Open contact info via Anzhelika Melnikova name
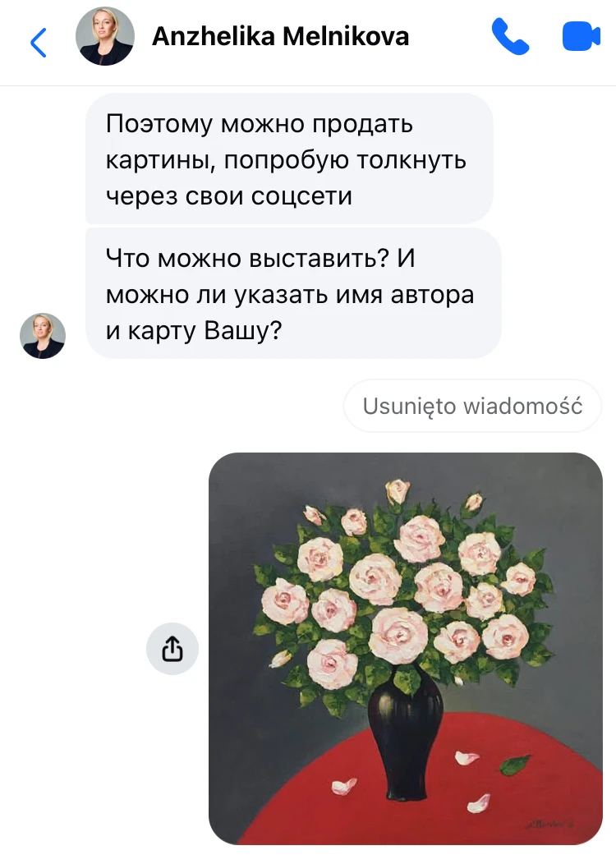 pyautogui.click(x=280, y=36)
